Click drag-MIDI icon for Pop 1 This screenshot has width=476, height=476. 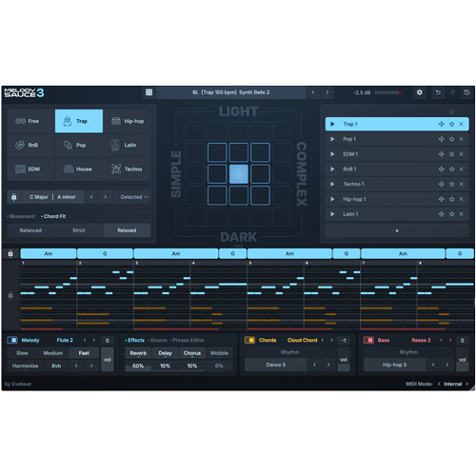tap(442, 139)
